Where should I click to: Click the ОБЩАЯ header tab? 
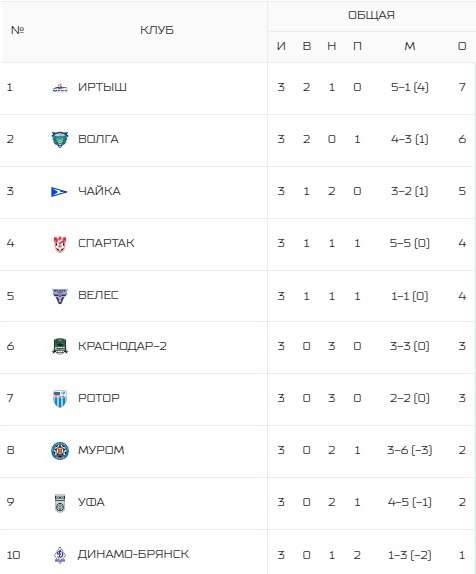[x=371, y=15]
